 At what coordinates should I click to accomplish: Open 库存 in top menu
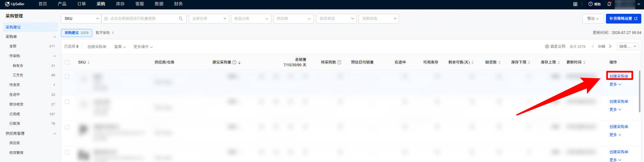[120, 4]
